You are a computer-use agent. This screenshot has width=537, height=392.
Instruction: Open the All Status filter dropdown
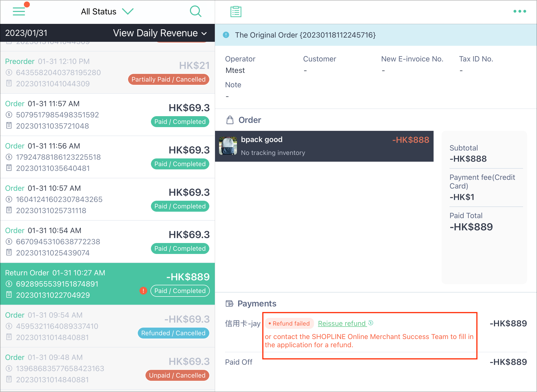(107, 11)
